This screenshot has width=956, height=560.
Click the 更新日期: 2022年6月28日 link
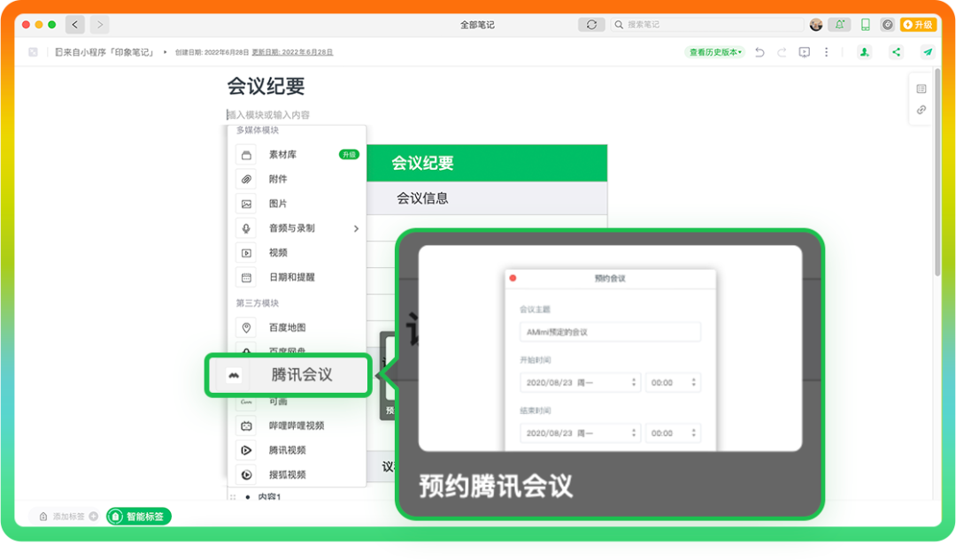pos(292,52)
